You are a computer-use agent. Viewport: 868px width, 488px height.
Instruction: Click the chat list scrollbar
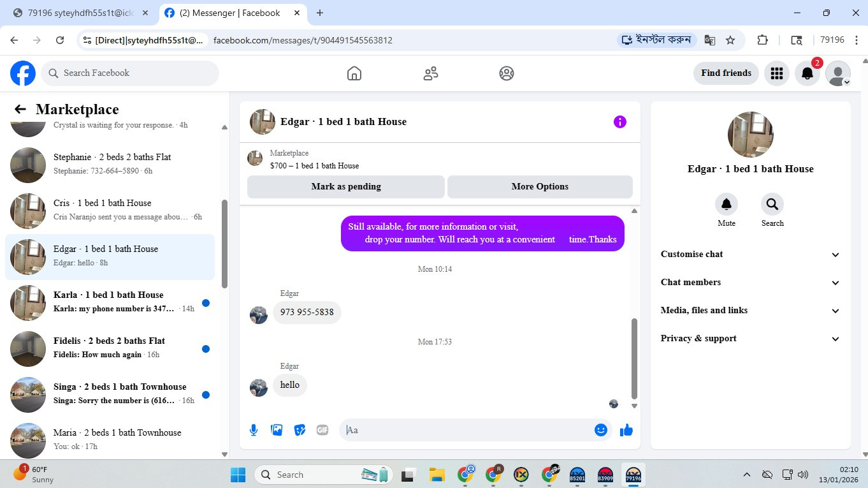224,244
